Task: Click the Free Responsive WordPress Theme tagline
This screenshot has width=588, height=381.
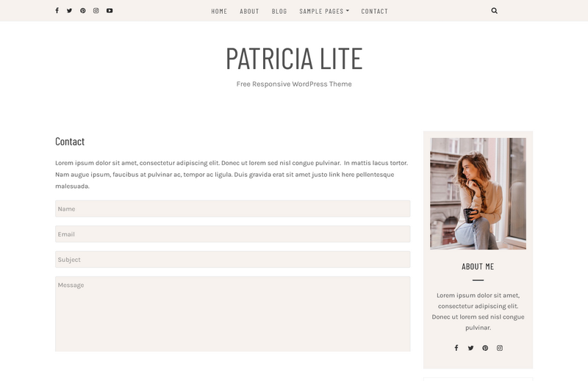Action: [294, 84]
